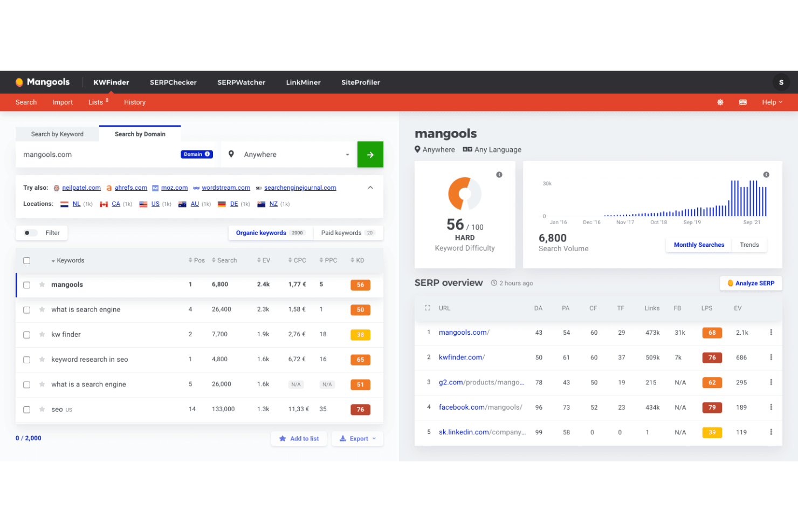Check the box for 'what is search engine'
Viewport: 798px width, 532px height.
(27, 310)
